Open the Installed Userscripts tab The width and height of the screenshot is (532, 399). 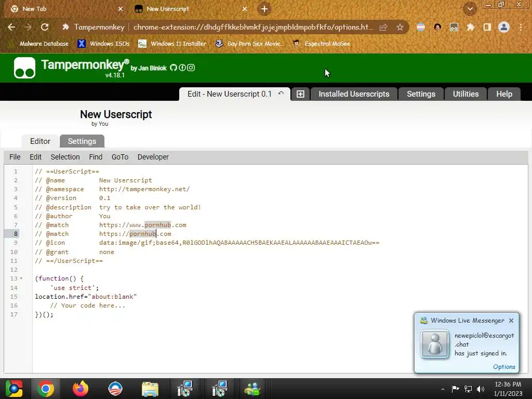click(354, 94)
